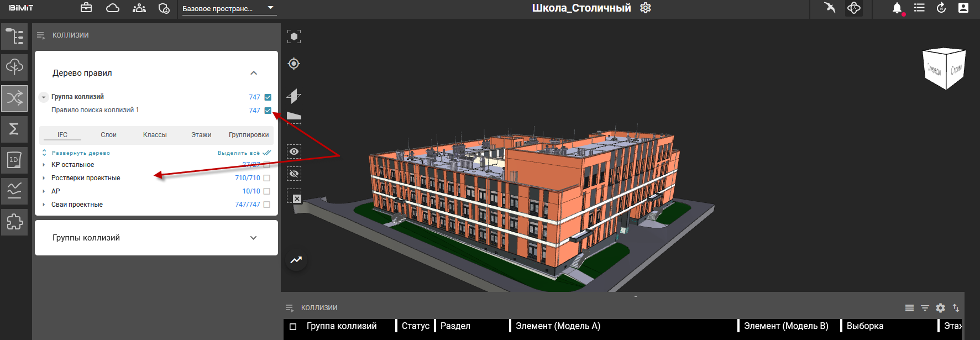Expand the Группы коллизий panel
The image size is (980, 340).
253,238
